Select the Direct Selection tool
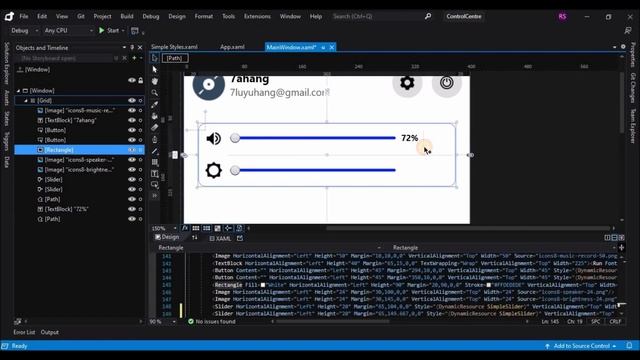Viewport: 640px width, 360px height. tap(155, 69)
